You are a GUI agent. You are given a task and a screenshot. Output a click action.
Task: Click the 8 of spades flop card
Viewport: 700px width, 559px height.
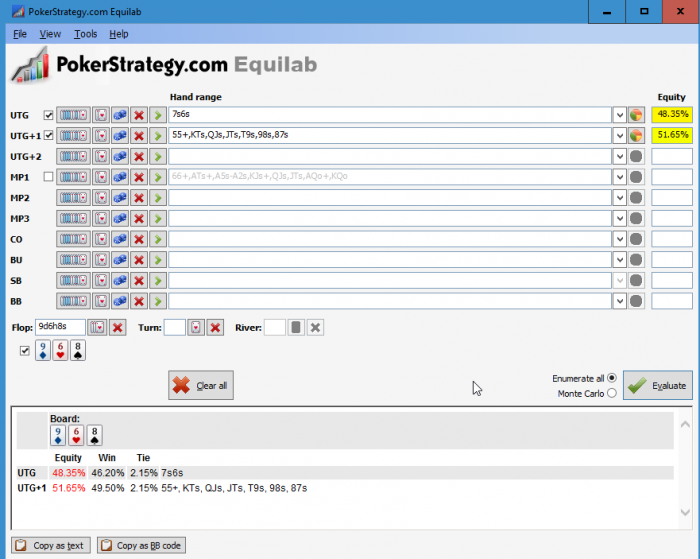(78, 350)
